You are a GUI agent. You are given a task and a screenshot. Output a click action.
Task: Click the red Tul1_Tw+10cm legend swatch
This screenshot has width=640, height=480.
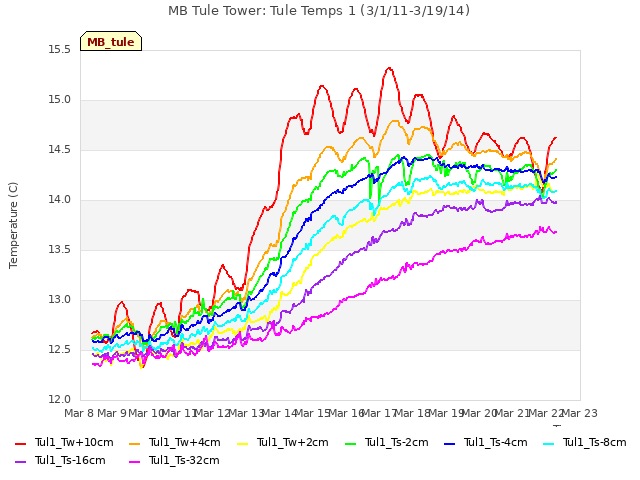[20, 443]
